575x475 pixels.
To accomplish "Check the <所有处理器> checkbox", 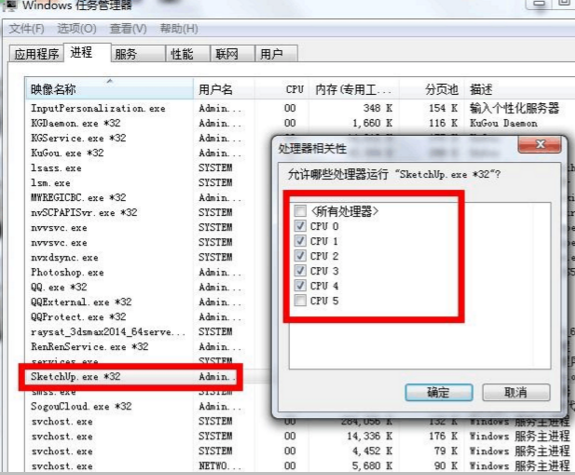I will pyautogui.click(x=300, y=211).
